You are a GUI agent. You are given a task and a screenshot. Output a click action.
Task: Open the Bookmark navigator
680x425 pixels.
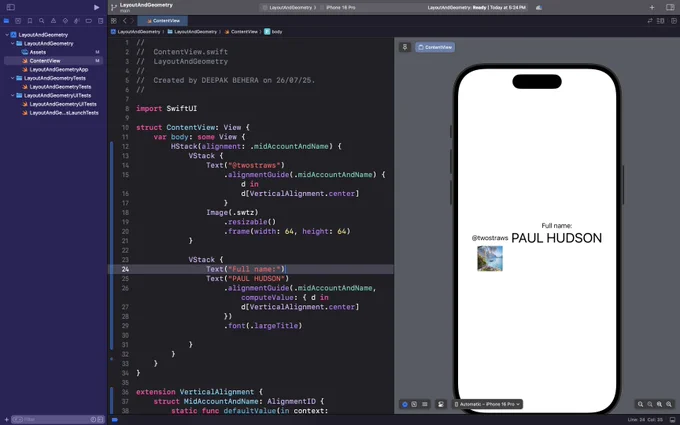point(29,21)
